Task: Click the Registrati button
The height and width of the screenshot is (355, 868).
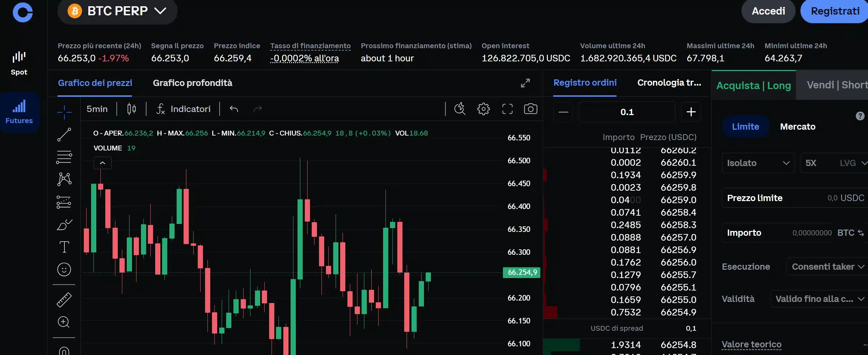Action: click(834, 11)
